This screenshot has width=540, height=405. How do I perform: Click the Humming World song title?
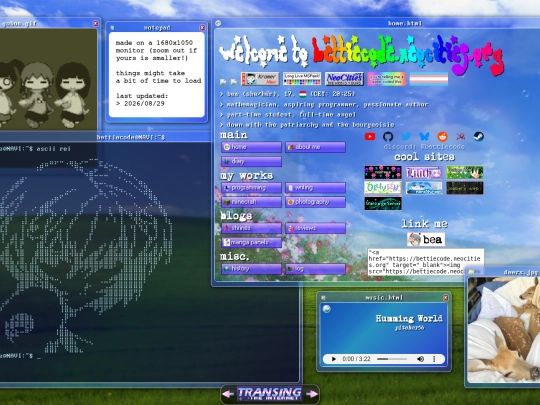409,318
